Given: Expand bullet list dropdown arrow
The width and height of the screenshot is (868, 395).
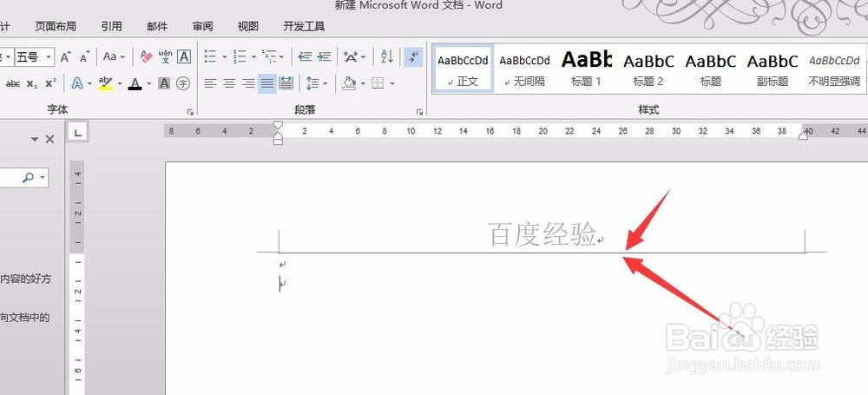Looking at the screenshot, I should click(224, 57).
